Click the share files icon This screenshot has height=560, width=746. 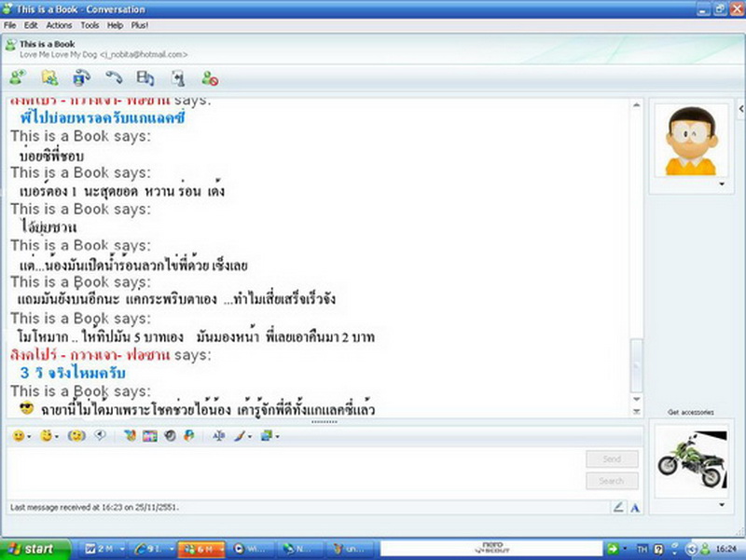[x=49, y=78]
